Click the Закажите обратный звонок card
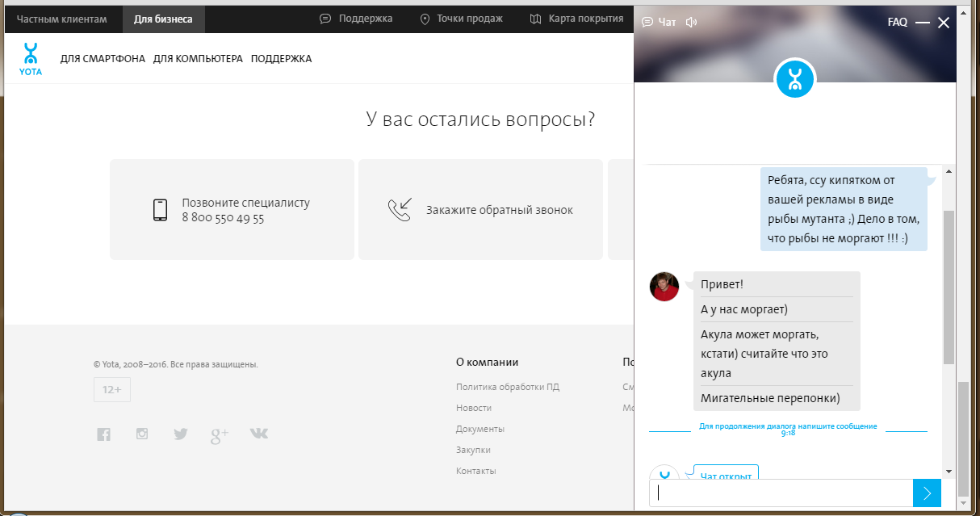The image size is (980, 516). (480, 210)
